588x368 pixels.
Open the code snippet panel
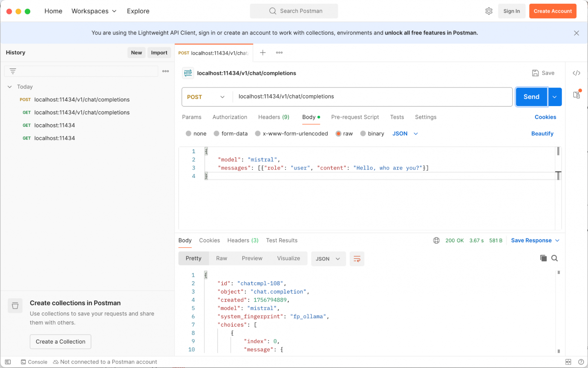(x=577, y=73)
